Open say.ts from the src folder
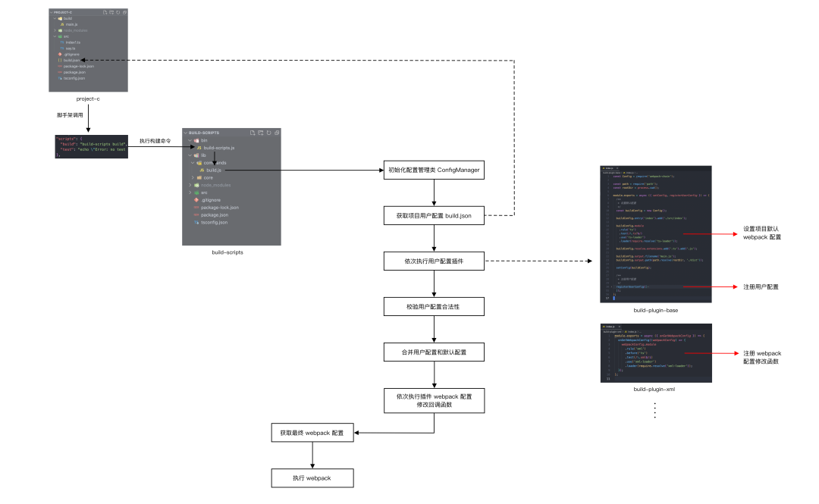The image size is (819, 504). (x=70, y=49)
